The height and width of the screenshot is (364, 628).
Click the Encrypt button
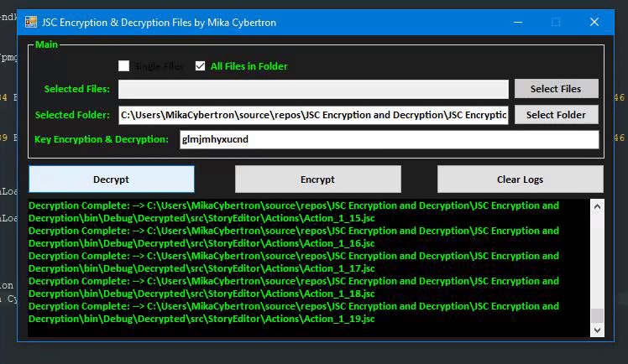click(317, 179)
